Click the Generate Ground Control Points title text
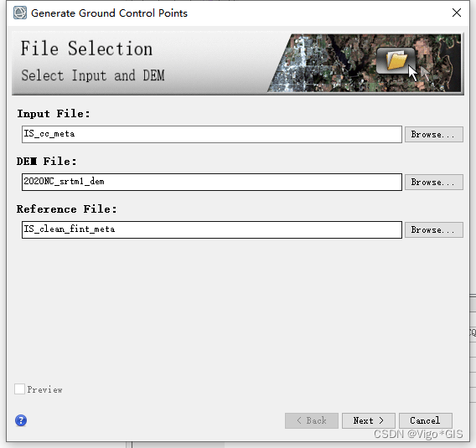The width and height of the screenshot is (476, 448). pyautogui.click(x=109, y=13)
